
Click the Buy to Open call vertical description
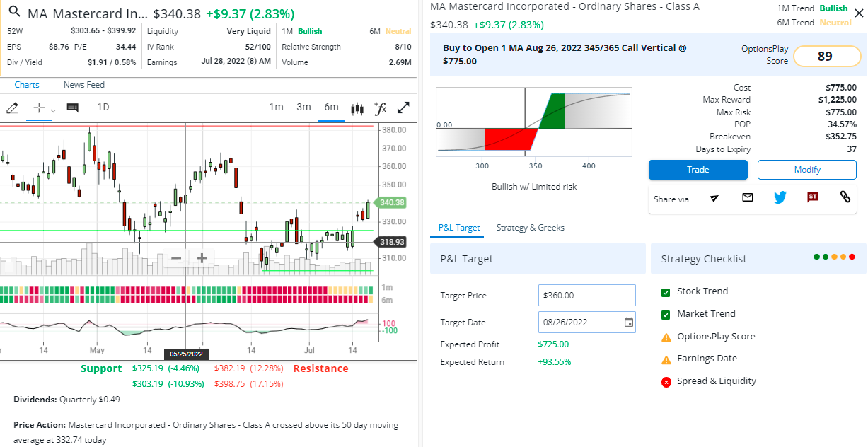click(565, 54)
